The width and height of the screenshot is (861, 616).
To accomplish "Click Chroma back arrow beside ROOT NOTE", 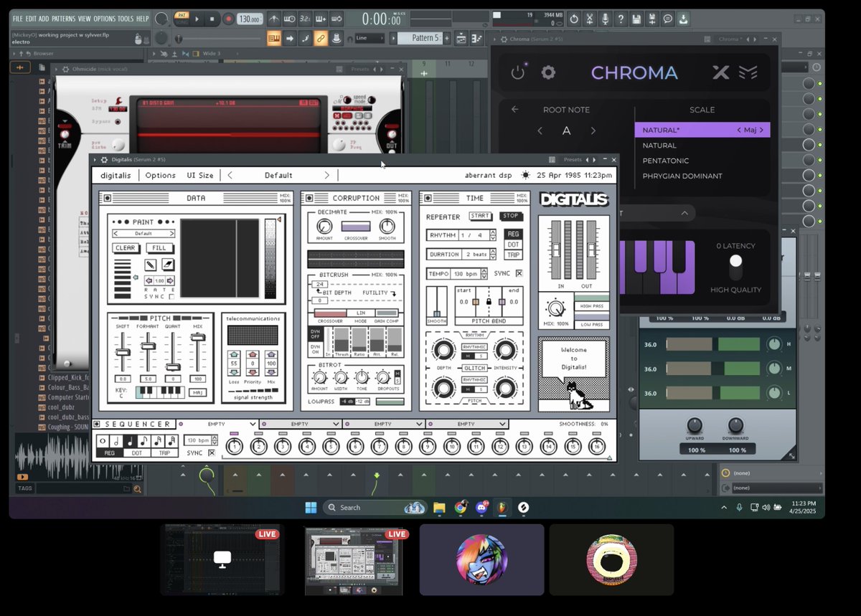I will [x=514, y=110].
